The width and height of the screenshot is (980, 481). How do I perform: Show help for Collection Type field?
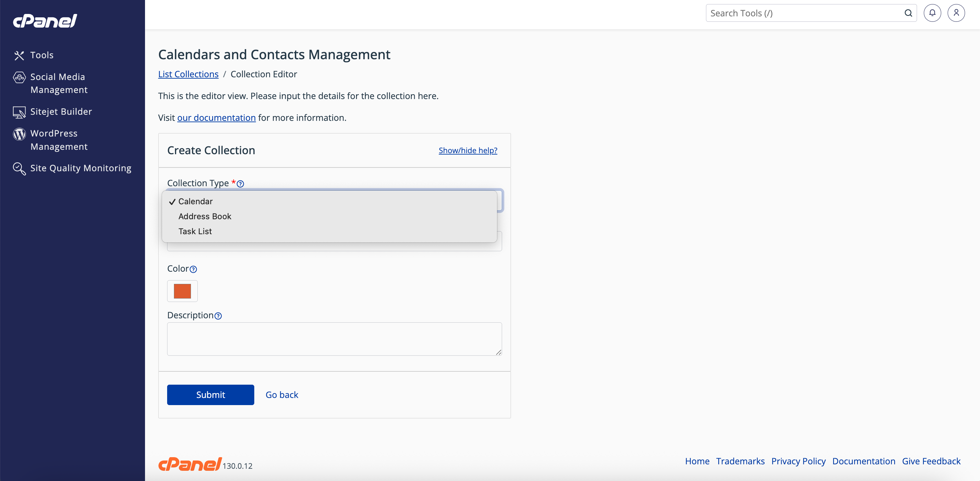click(x=240, y=184)
